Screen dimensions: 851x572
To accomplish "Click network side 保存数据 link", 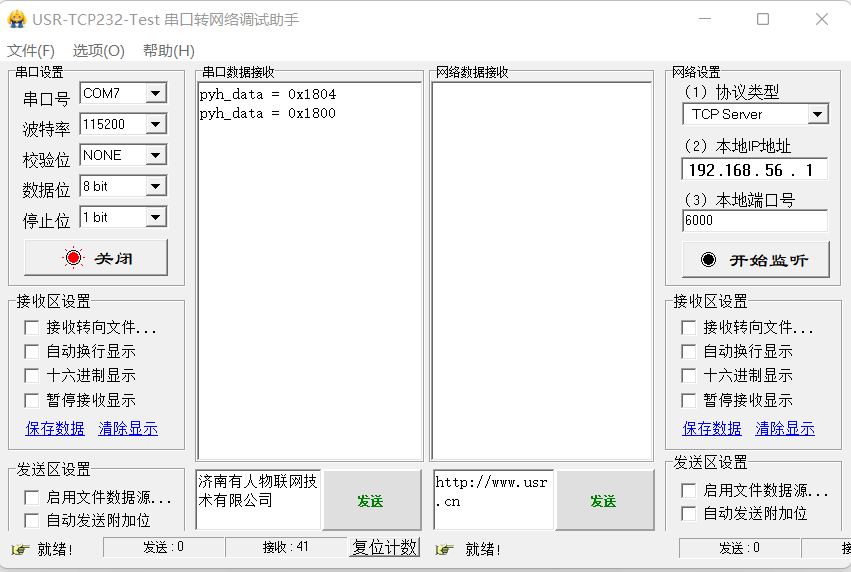I will [712, 429].
